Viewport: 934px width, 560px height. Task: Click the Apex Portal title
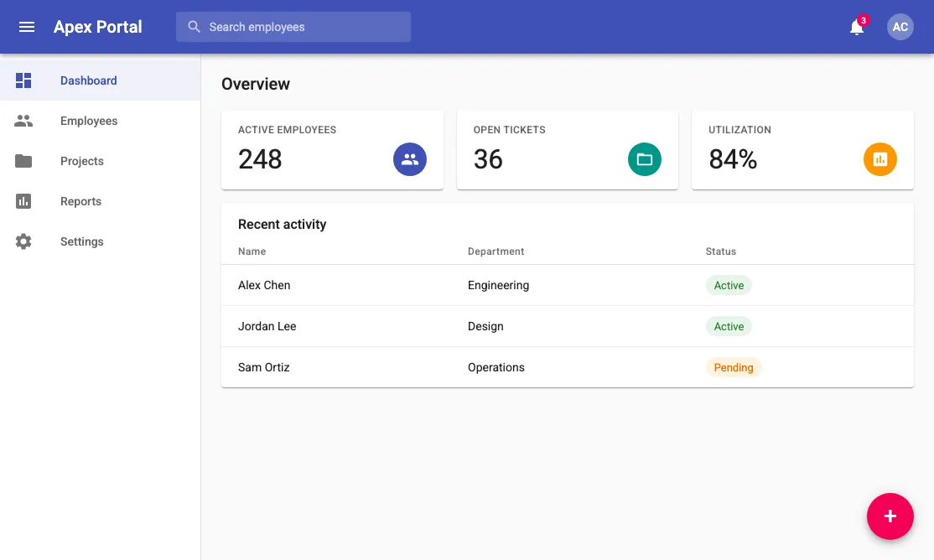point(98,27)
